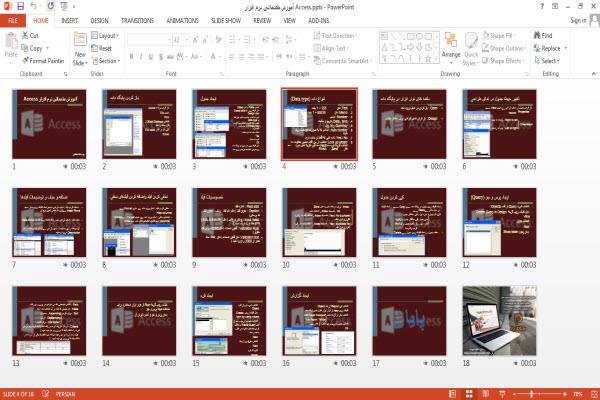Customize Quick Access Toolbar dropdown
This screenshot has width=600, height=400.
click(73, 7)
